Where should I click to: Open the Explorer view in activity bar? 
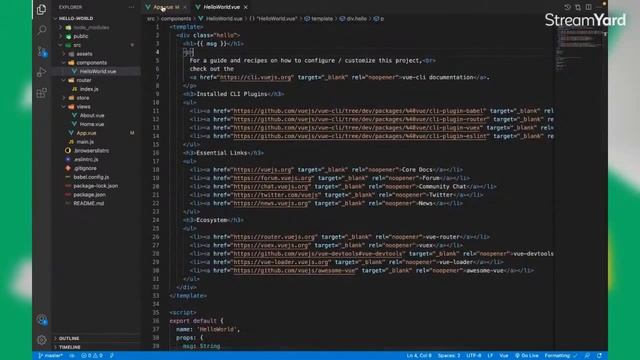pos(41,9)
